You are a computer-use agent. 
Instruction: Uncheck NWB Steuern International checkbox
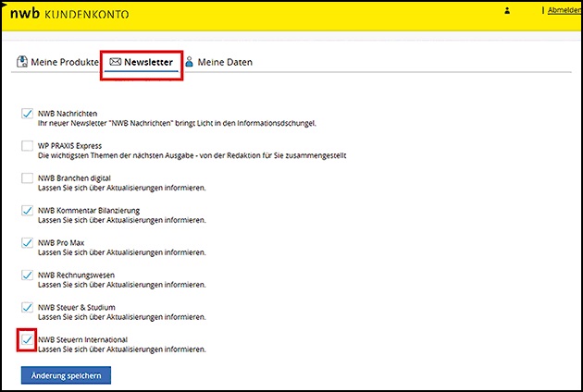pos(27,340)
